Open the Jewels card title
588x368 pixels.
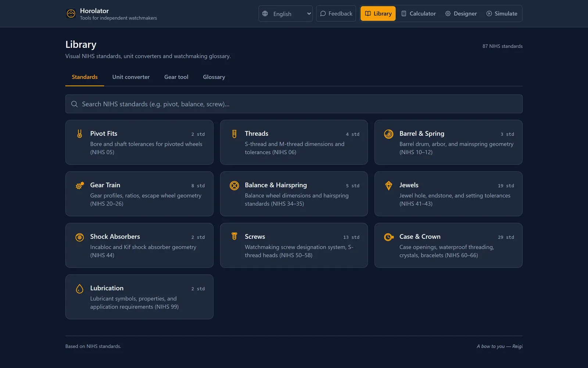coord(409,185)
